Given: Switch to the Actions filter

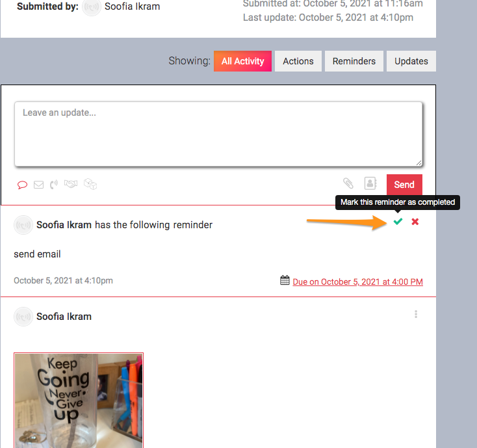Looking at the screenshot, I should (x=298, y=61).
